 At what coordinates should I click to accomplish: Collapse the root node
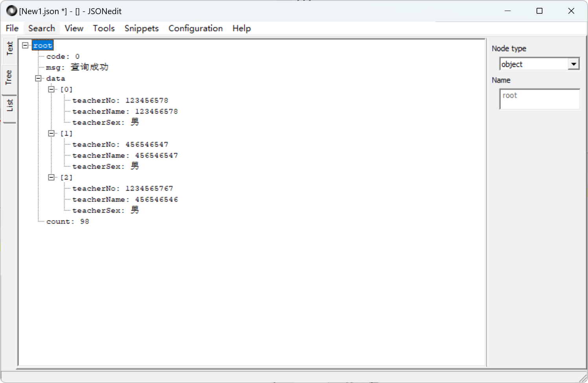tap(25, 45)
